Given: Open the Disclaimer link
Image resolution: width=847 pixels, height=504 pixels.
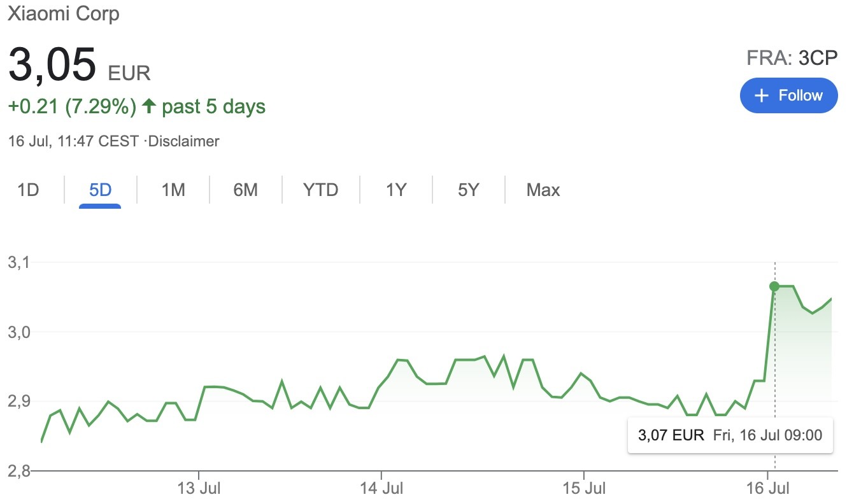Looking at the screenshot, I should (183, 141).
